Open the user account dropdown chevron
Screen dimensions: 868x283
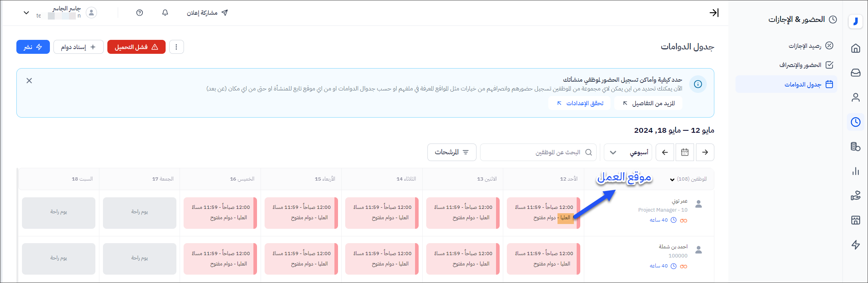(x=26, y=13)
